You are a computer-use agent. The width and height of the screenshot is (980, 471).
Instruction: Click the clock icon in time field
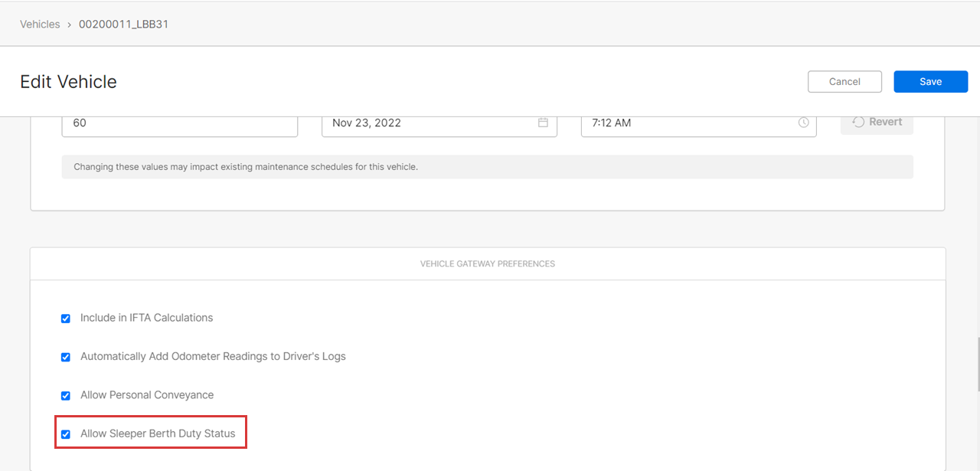(803, 123)
